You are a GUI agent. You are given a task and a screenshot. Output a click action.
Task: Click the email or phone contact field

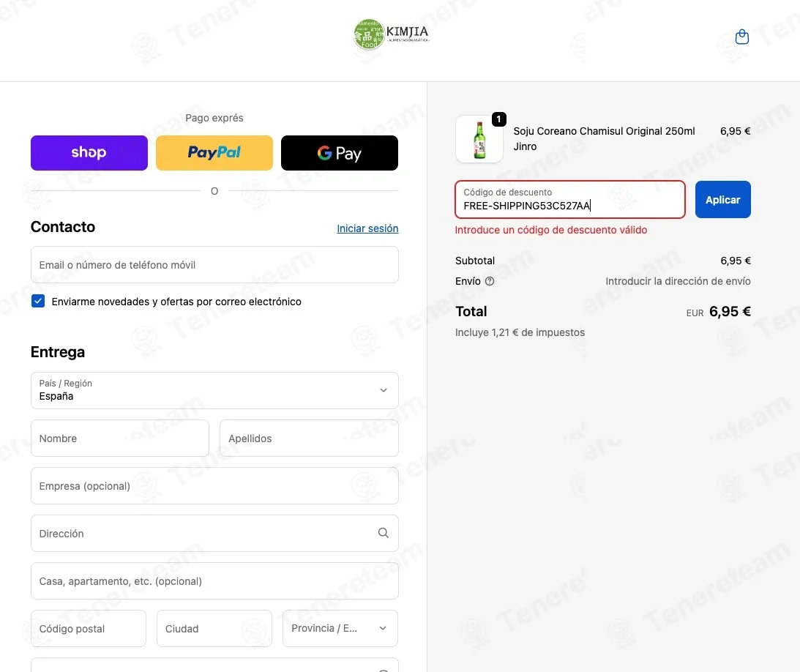pyautogui.click(x=214, y=265)
